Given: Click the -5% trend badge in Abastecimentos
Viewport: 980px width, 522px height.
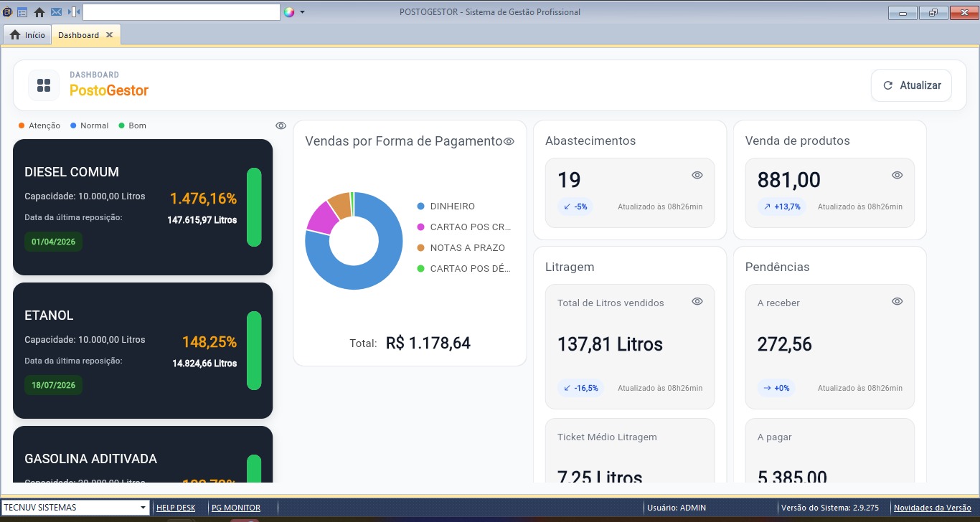Looking at the screenshot, I should pyautogui.click(x=575, y=207).
